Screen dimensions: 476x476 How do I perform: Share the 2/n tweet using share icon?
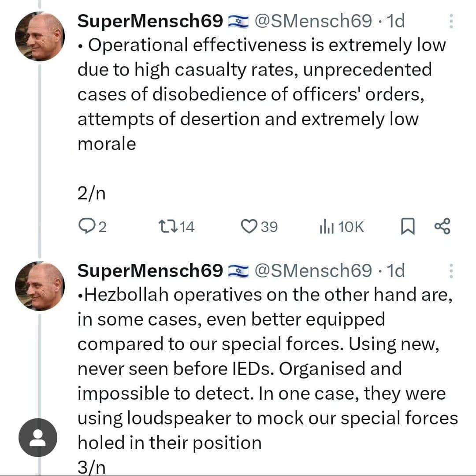[x=442, y=226]
